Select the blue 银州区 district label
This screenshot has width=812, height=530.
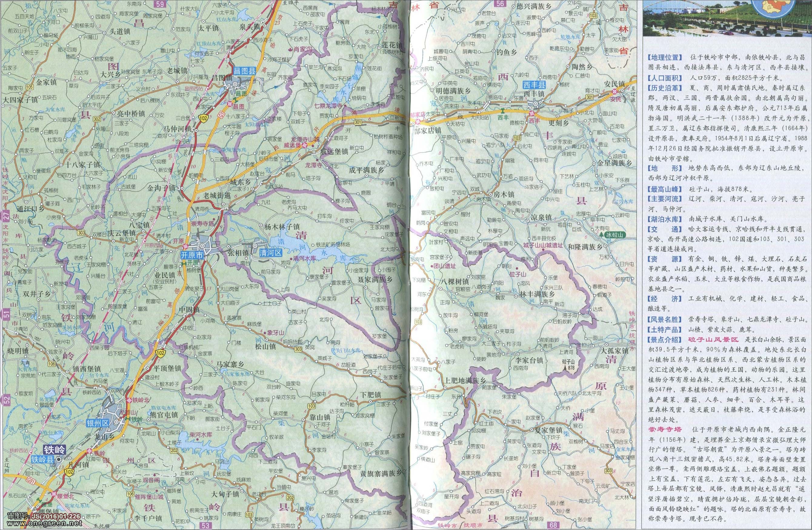coord(97,423)
